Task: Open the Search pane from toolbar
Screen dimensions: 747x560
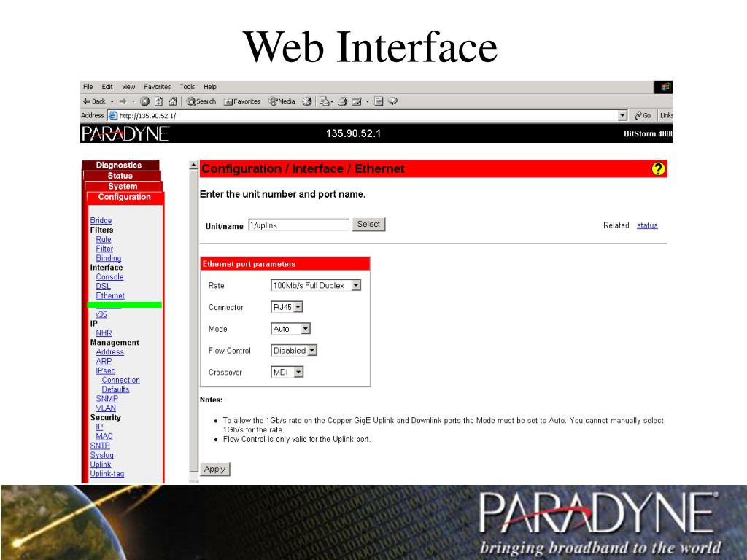Action: 201,101
